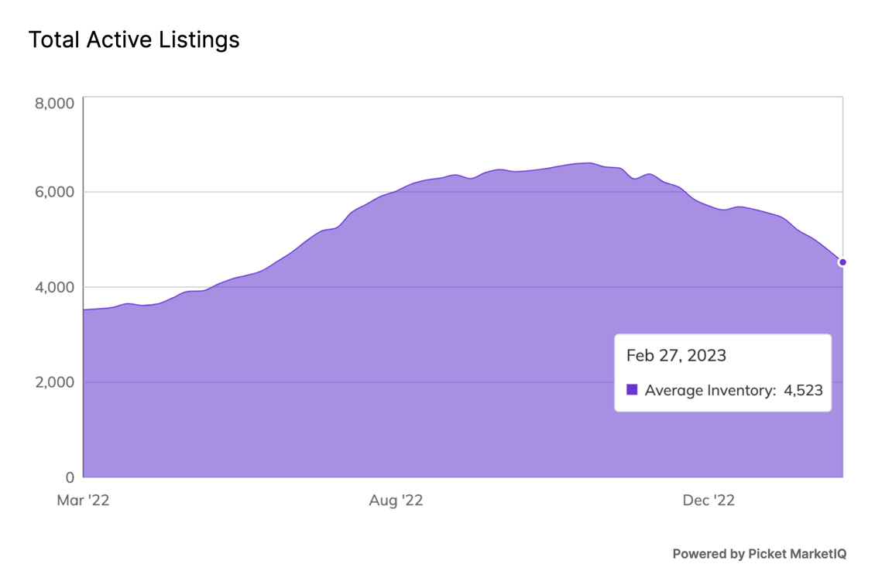The height and width of the screenshot is (588, 875).
Task: Click the 2,000 y-axis label
Action: pyautogui.click(x=54, y=382)
